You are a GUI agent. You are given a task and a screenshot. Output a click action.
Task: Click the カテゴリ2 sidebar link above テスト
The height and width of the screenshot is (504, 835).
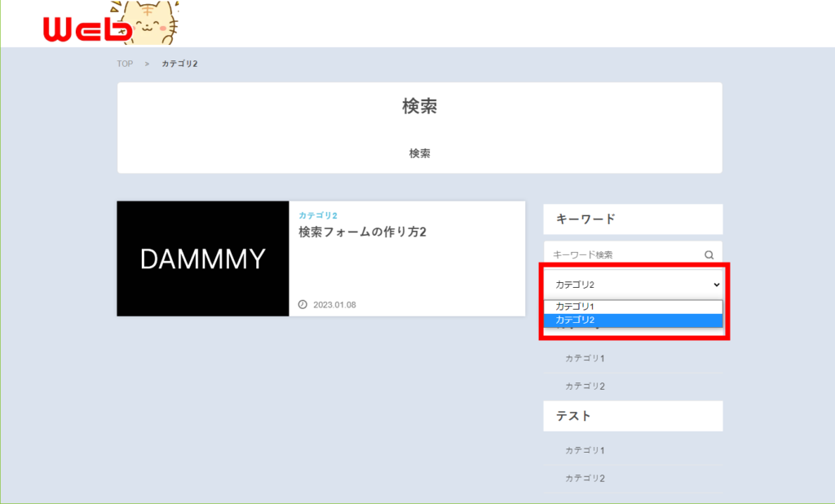point(585,386)
